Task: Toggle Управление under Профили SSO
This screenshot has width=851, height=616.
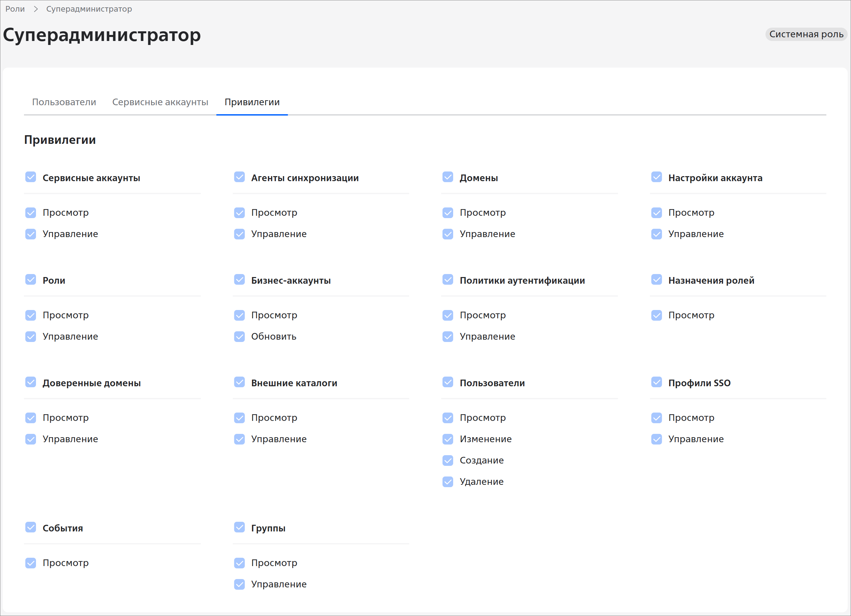Action: (656, 439)
